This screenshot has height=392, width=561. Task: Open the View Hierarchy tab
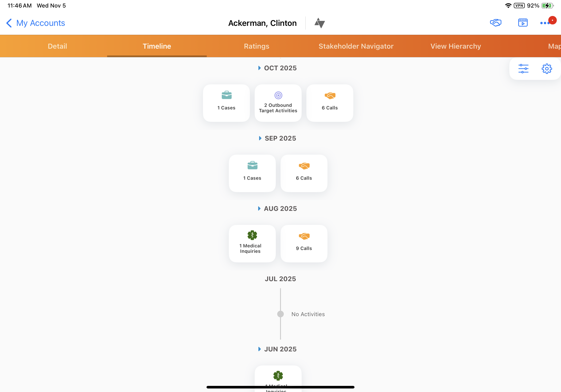[456, 46]
